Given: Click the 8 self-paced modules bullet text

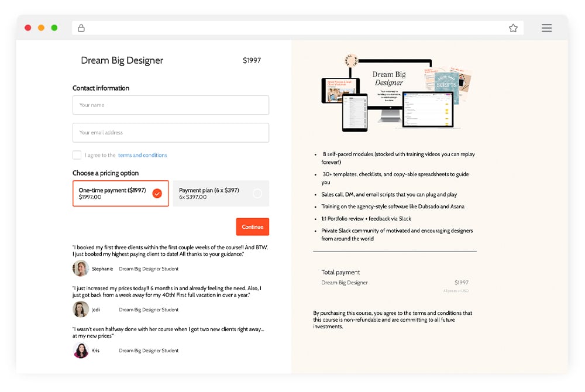Looking at the screenshot, I should tap(398, 158).
